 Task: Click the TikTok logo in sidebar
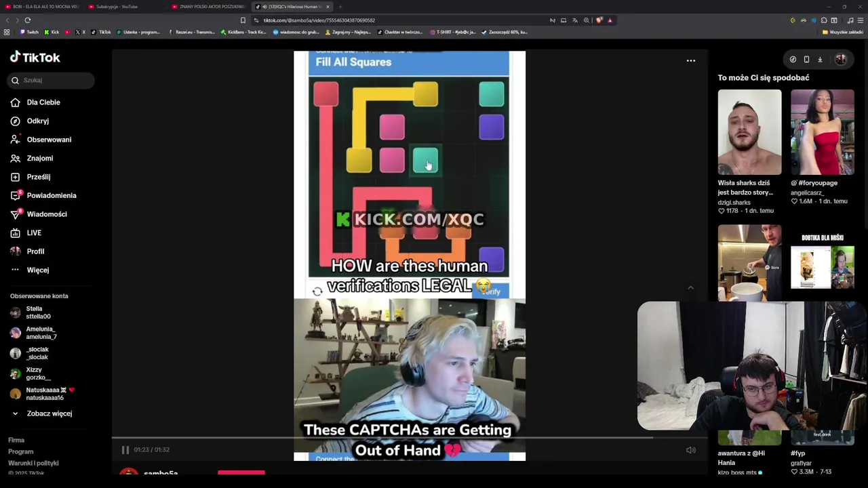pyautogui.click(x=35, y=58)
